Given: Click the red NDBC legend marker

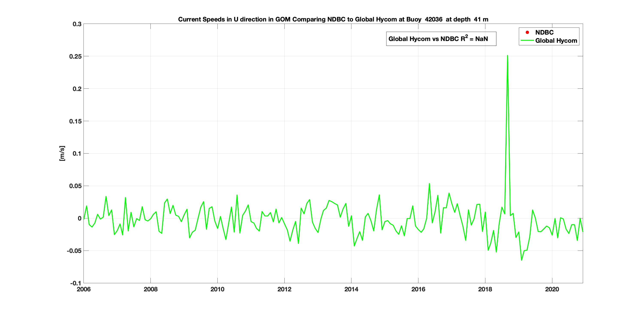Looking at the screenshot, I should coord(527,32).
